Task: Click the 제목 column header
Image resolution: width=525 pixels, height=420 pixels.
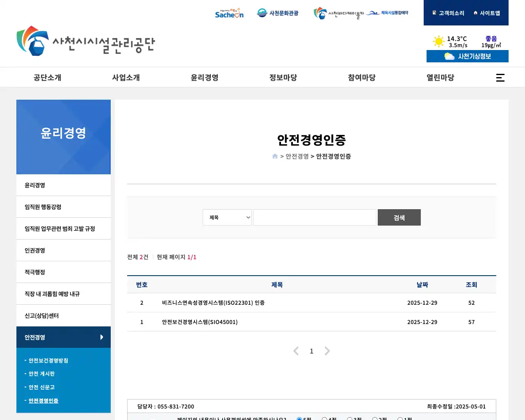Action: click(277, 285)
